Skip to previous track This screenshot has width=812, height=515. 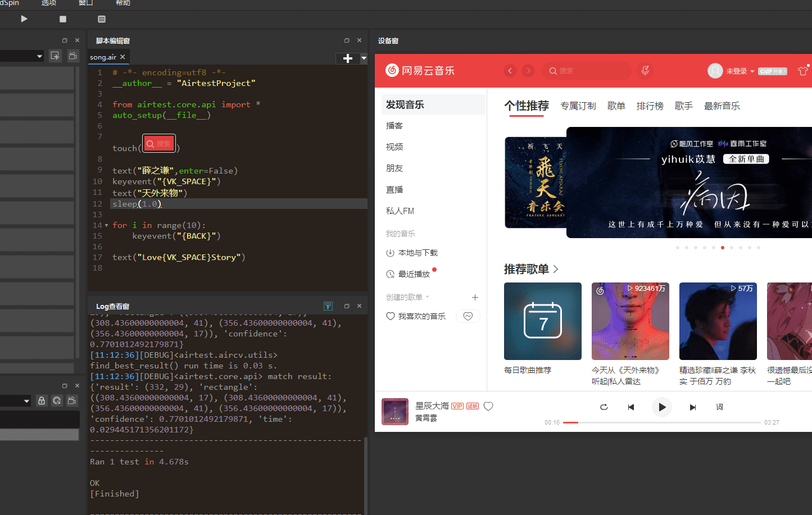631,407
